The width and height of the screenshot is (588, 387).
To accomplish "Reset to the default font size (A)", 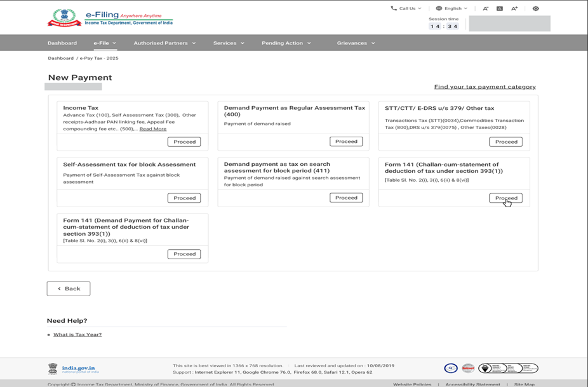I will (500, 9).
